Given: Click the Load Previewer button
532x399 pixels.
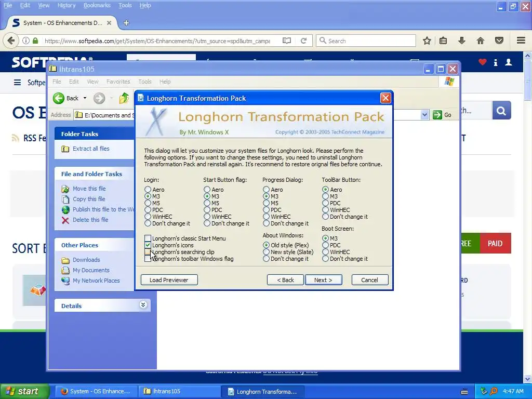Looking at the screenshot, I should click(169, 280).
